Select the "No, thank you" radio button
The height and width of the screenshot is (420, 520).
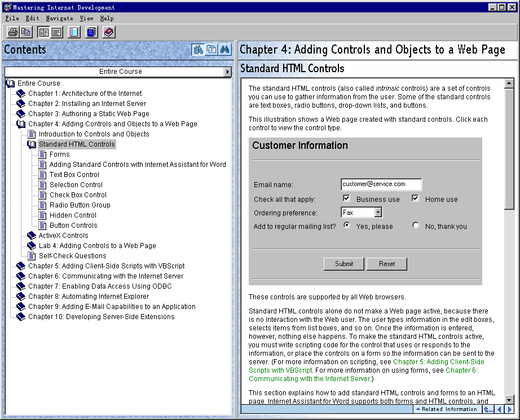tap(416, 226)
